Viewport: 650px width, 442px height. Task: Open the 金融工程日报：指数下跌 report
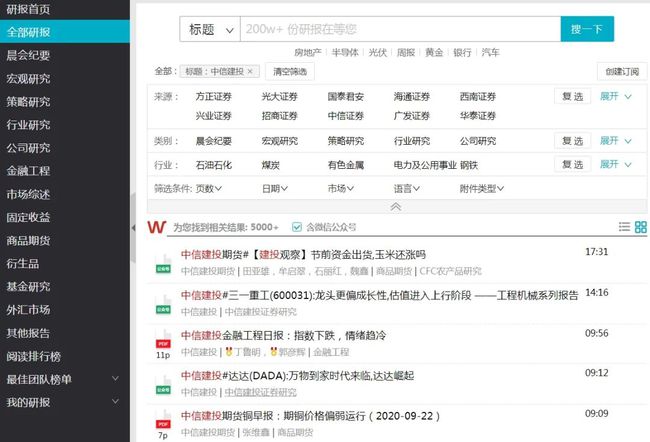tap(283, 335)
